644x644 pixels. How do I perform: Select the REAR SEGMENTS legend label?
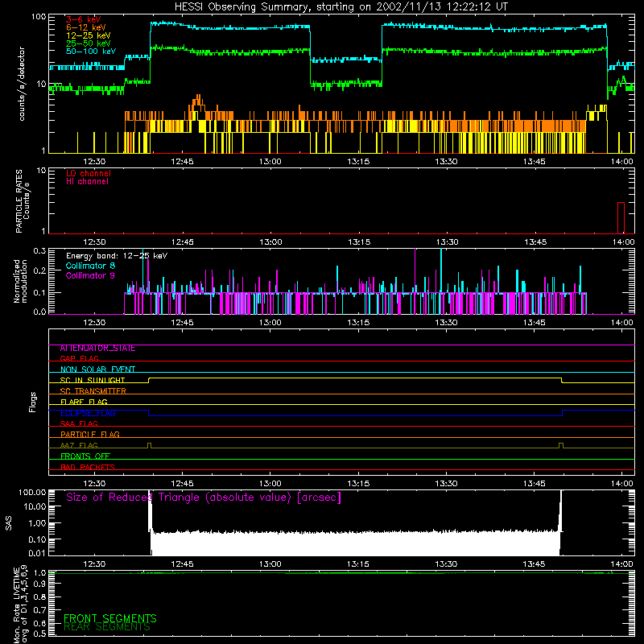point(107,627)
